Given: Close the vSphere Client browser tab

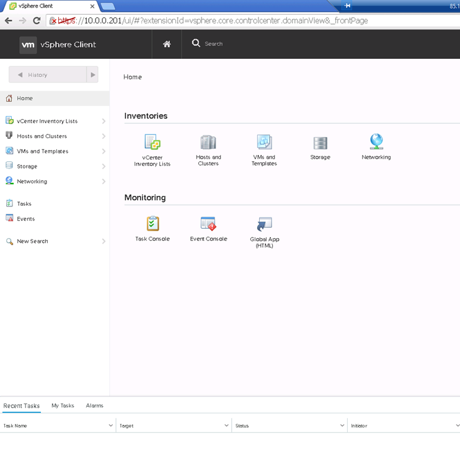Looking at the screenshot, I should tap(92, 6).
